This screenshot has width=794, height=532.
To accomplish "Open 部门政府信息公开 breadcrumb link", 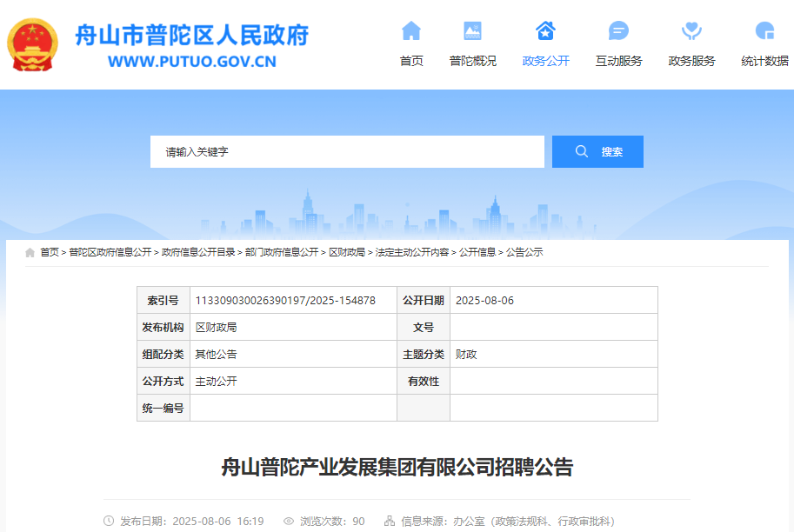I will [x=282, y=252].
